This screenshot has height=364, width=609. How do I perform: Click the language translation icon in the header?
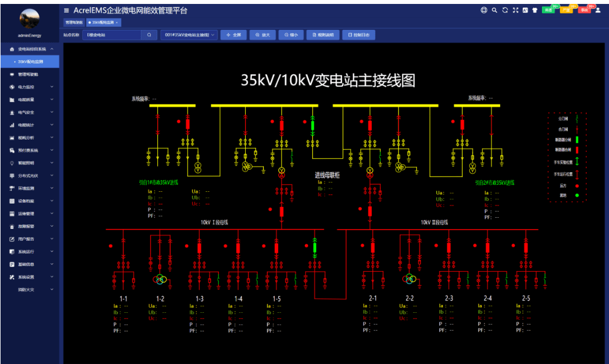click(525, 10)
